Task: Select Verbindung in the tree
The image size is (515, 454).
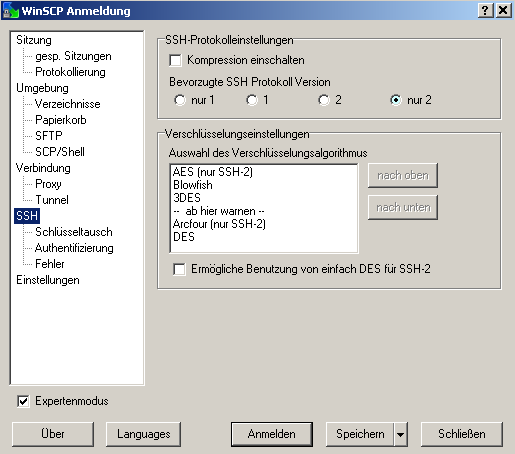Action: tap(43, 168)
